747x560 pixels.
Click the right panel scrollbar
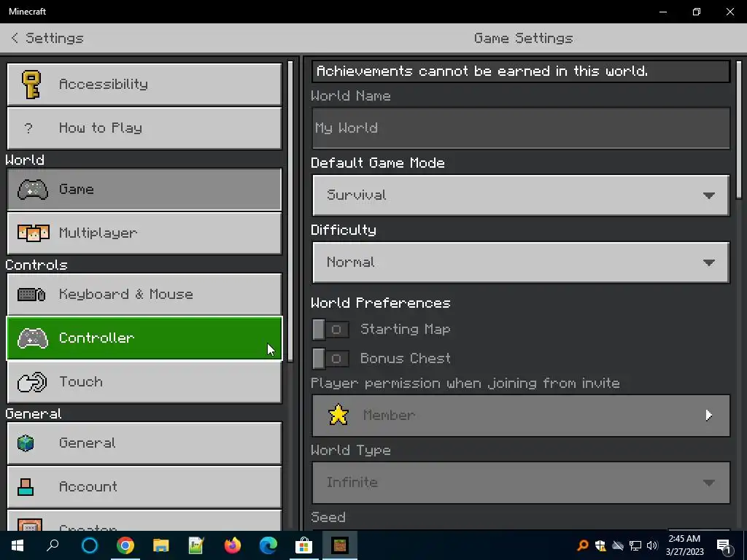739,129
